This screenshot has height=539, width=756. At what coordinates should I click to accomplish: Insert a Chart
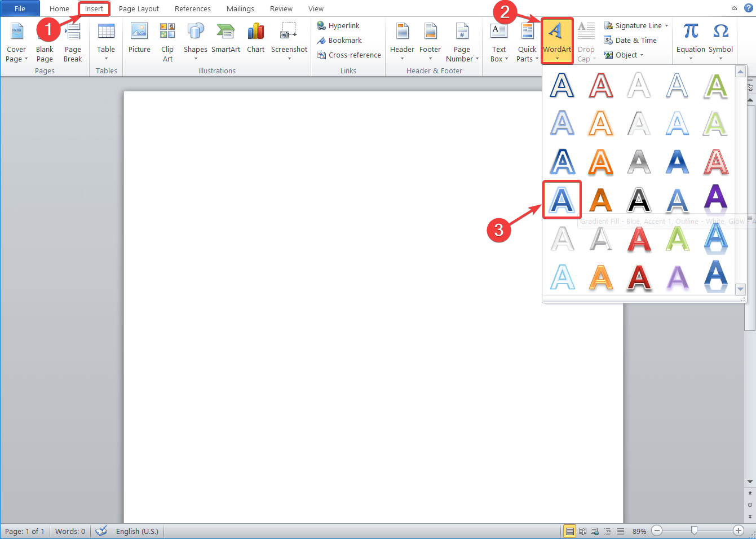point(255,39)
